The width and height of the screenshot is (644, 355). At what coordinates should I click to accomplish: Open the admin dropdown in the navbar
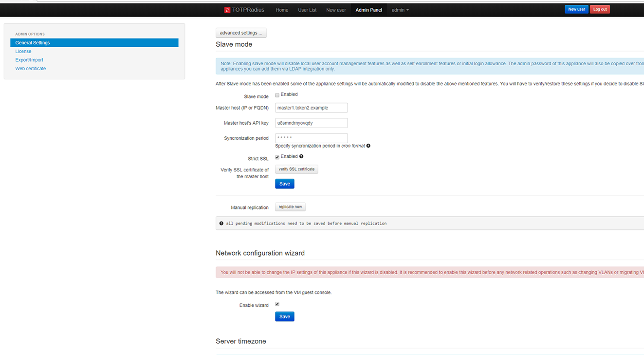coord(400,9)
